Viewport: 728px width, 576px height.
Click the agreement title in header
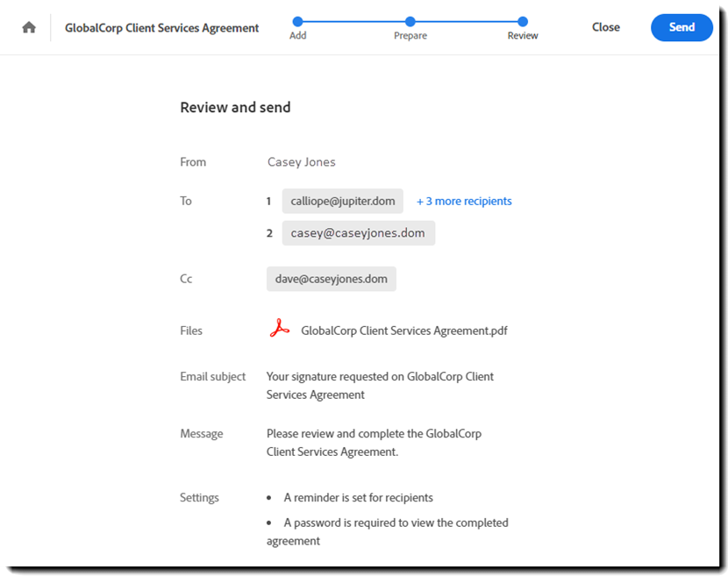(162, 28)
